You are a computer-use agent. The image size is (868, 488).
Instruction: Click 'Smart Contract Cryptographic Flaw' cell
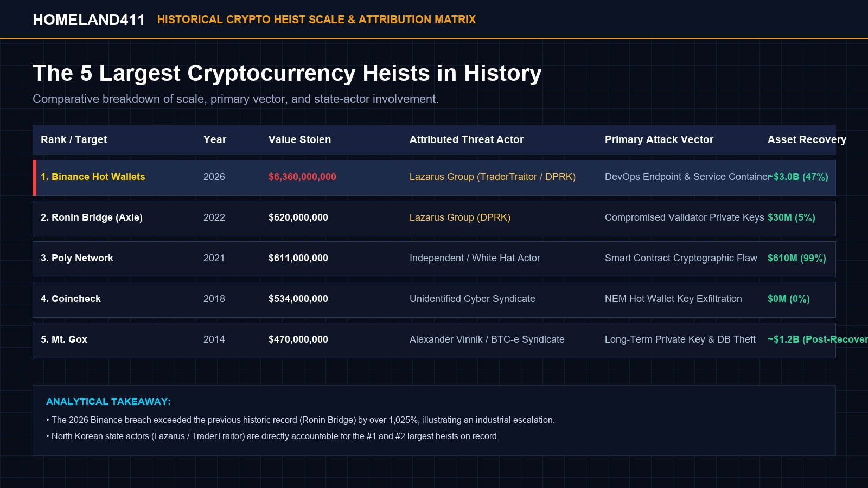coord(681,258)
